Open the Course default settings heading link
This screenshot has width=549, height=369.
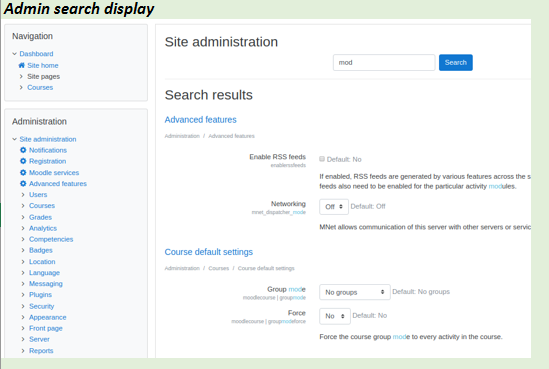tap(209, 252)
